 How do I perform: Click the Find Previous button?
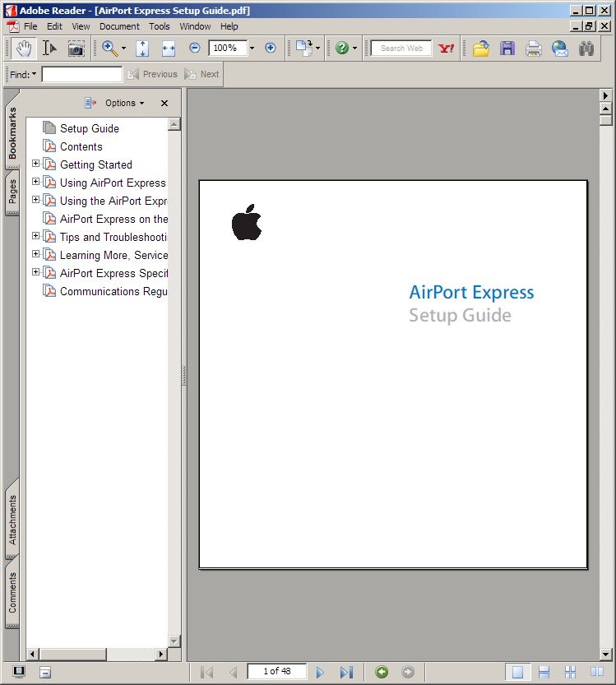coord(152,74)
